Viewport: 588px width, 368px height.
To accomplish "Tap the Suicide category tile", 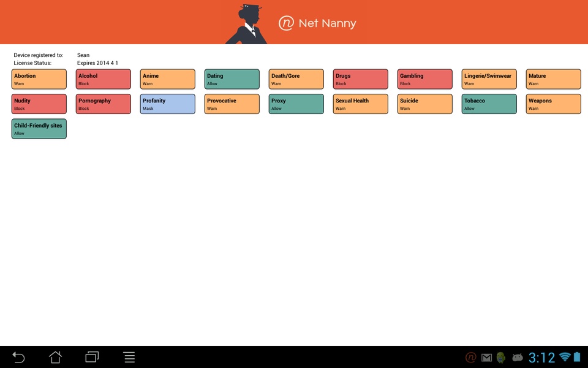I will [425, 104].
